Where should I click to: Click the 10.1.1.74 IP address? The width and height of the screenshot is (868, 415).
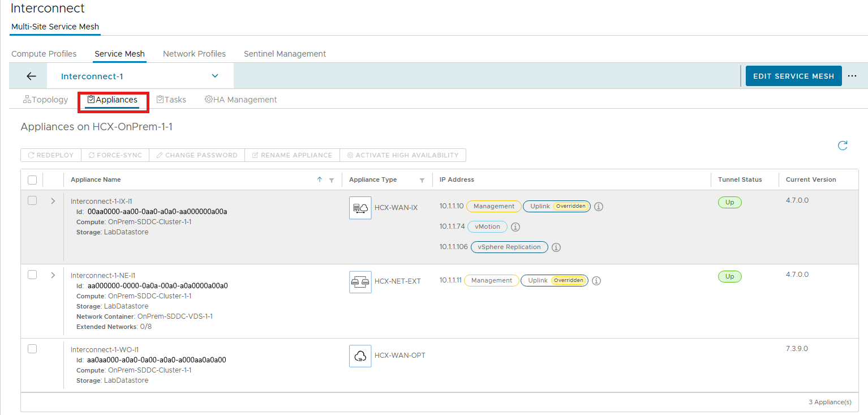coord(452,226)
